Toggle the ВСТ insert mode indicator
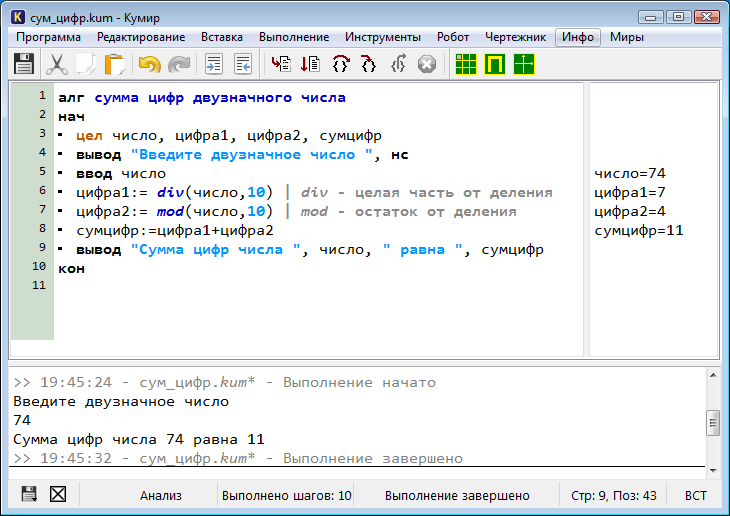 tap(696, 495)
